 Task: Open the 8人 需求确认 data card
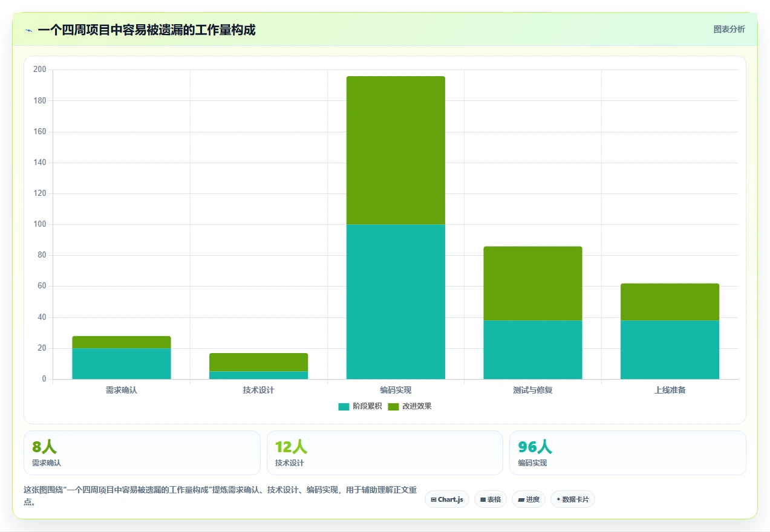142,453
